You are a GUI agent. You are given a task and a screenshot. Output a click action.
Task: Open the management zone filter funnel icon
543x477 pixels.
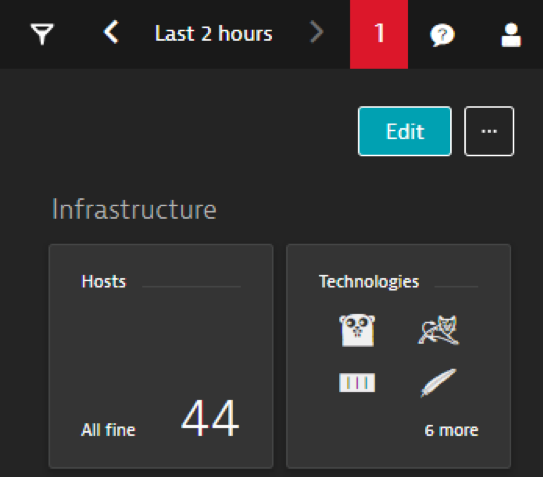42,34
